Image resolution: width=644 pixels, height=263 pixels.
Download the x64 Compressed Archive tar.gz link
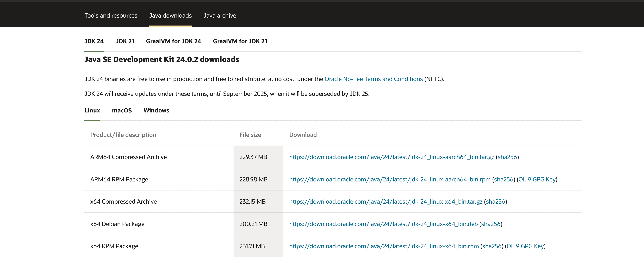386,202
